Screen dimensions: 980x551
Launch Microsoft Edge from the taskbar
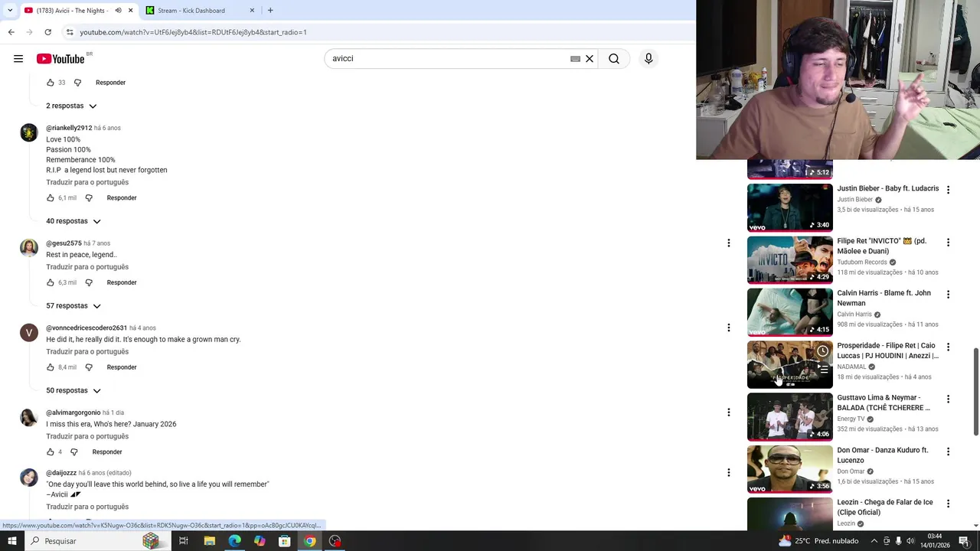point(234,541)
